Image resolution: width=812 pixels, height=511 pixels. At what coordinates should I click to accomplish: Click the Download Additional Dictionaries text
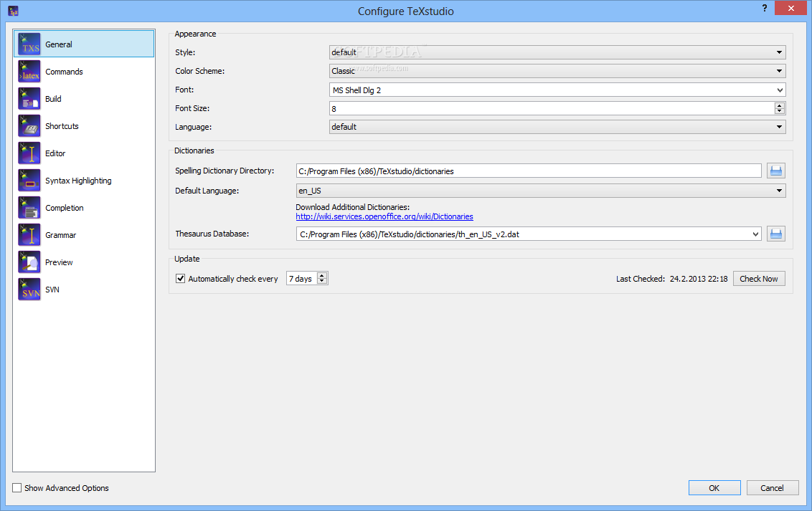[x=353, y=207]
